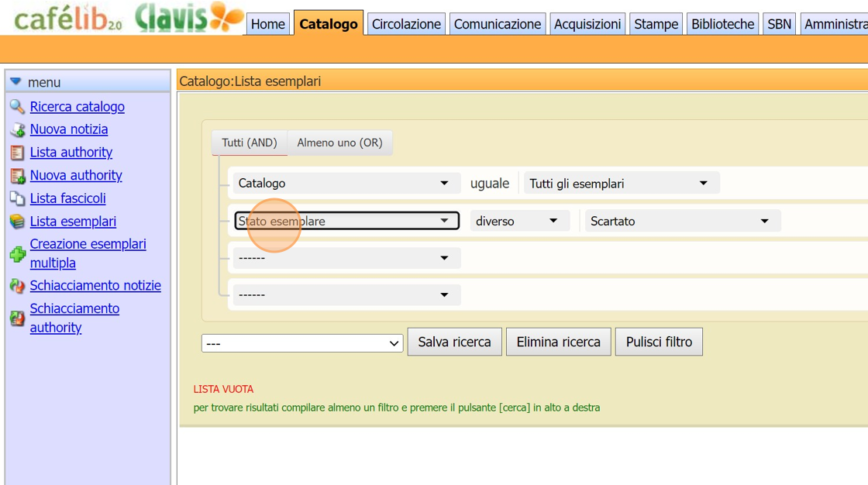Screen dimensions: 868x485
Task: Open the Nuova notizia link
Action: click(69, 129)
